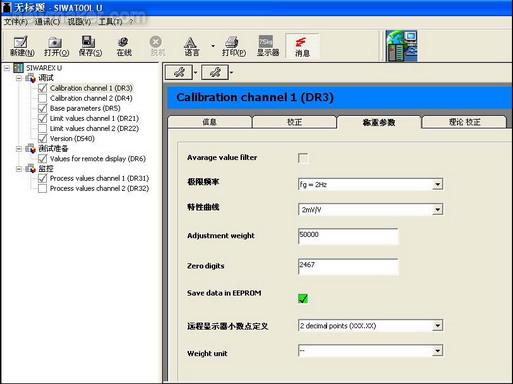The image size is (513, 384).
Task: Click the SIWAREX U module icon
Action: (18, 68)
